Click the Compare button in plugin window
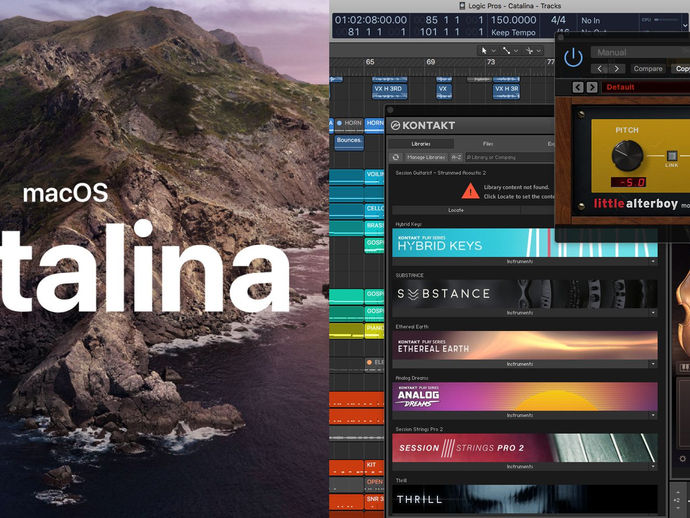Viewport: 690px width, 518px height. click(648, 69)
